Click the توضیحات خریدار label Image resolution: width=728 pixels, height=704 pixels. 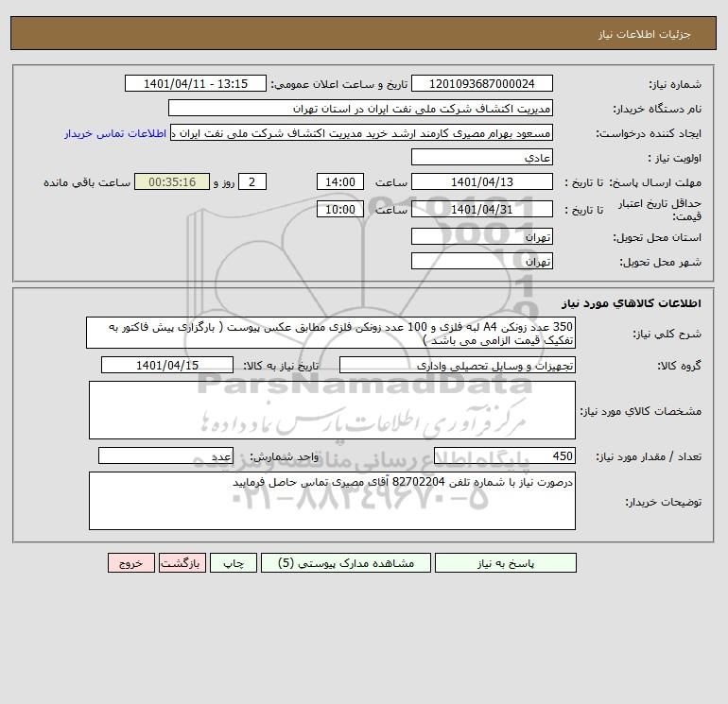click(x=664, y=502)
